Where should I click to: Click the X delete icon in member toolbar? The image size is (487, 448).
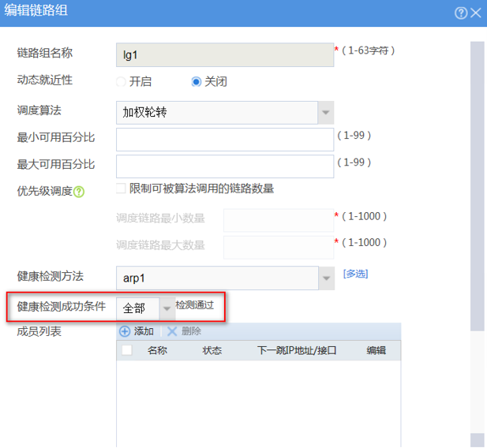pyautogui.click(x=172, y=331)
